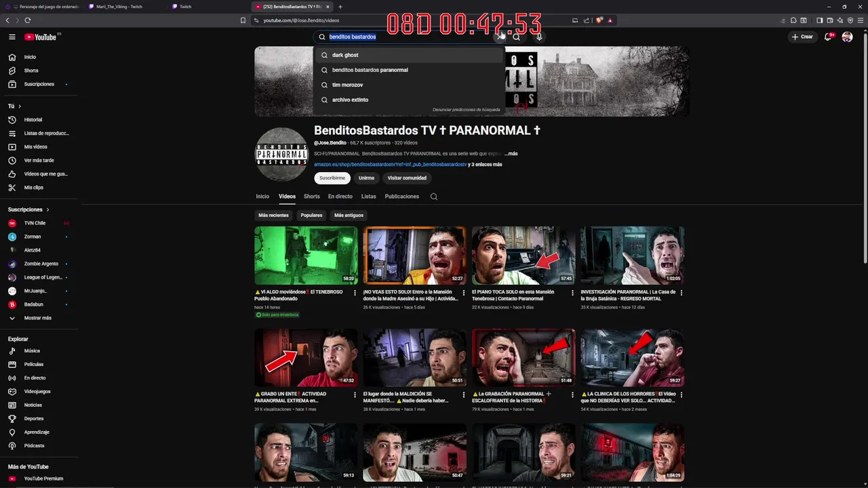
Task: Open options menu for INVESTIGACIÓN PARANORMAL video
Action: click(682, 293)
